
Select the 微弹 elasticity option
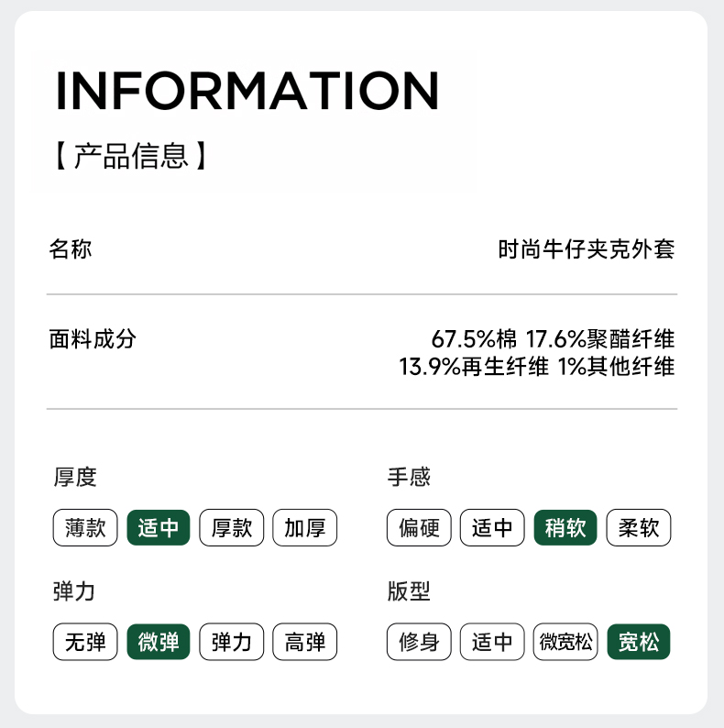[159, 642]
